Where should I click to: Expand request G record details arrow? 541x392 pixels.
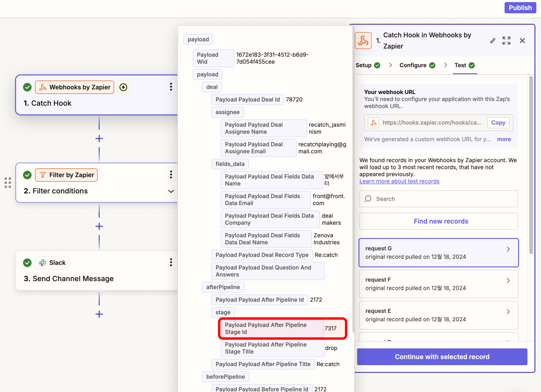(x=508, y=249)
